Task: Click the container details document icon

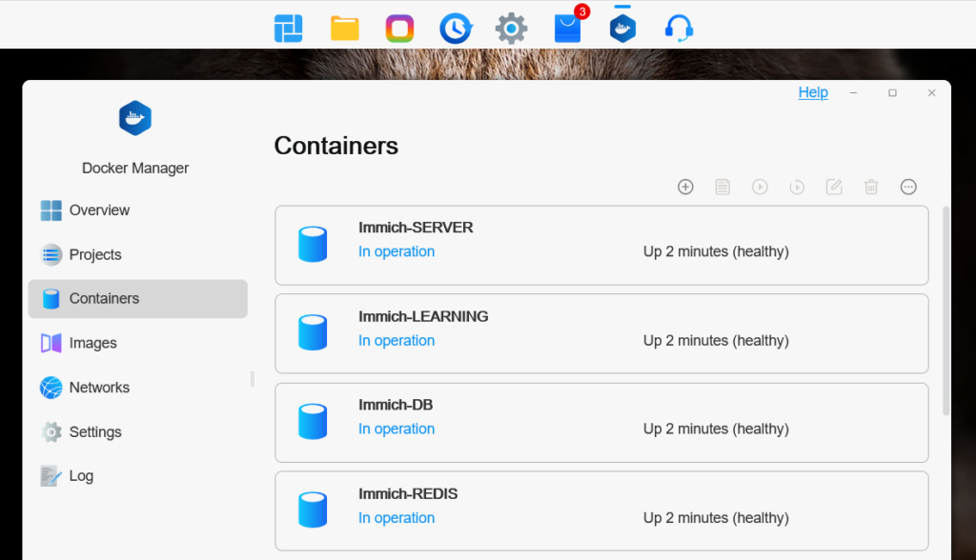Action: 722,187
